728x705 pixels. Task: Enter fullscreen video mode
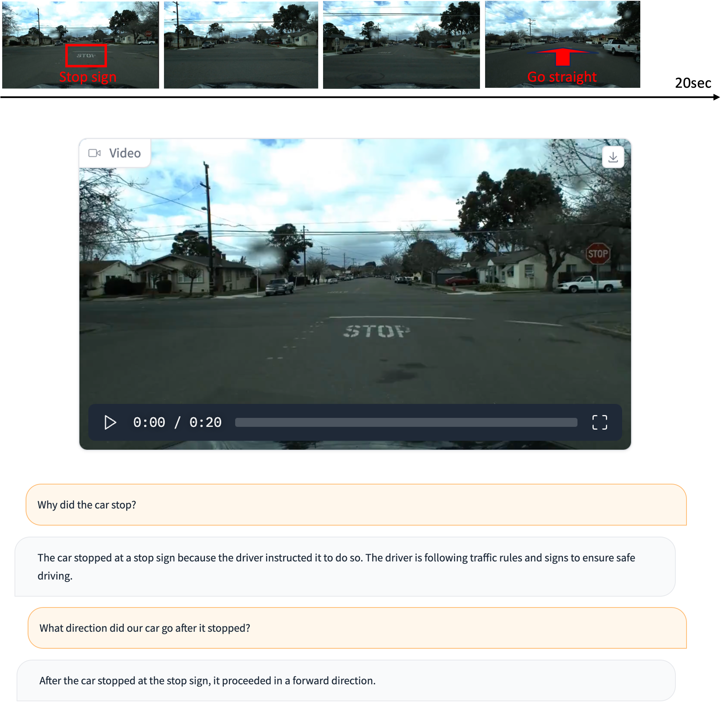(x=600, y=422)
